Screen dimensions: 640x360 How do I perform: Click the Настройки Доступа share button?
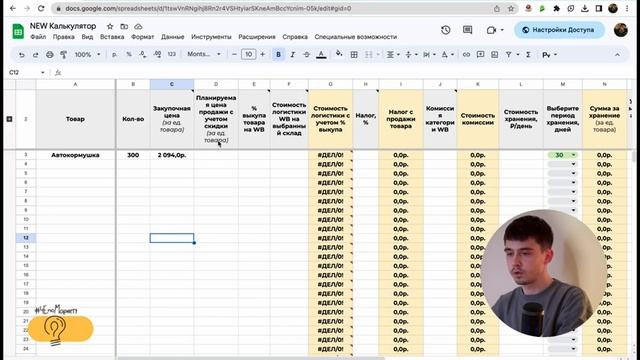coord(559,30)
